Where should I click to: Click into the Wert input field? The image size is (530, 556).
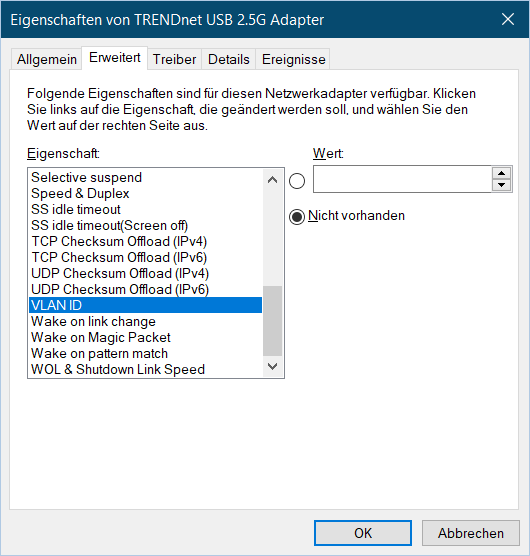point(402,179)
